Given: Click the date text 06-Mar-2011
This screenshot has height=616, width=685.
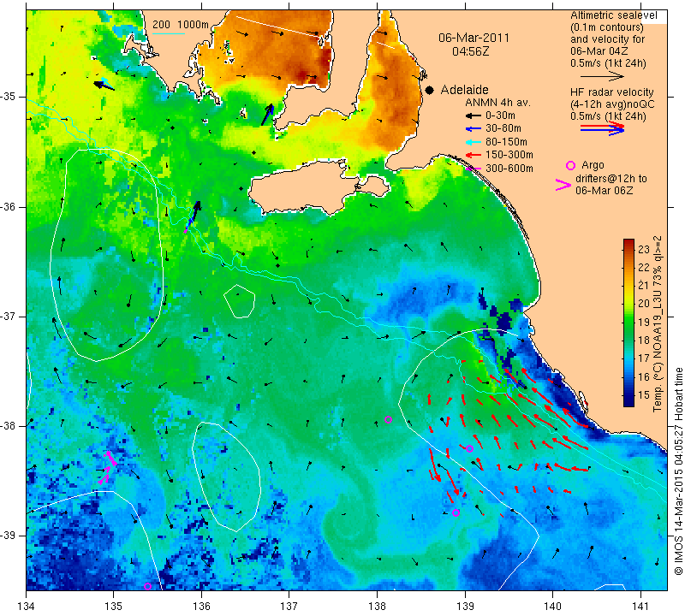Looking at the screenshot, I should [x=474, y=38].
